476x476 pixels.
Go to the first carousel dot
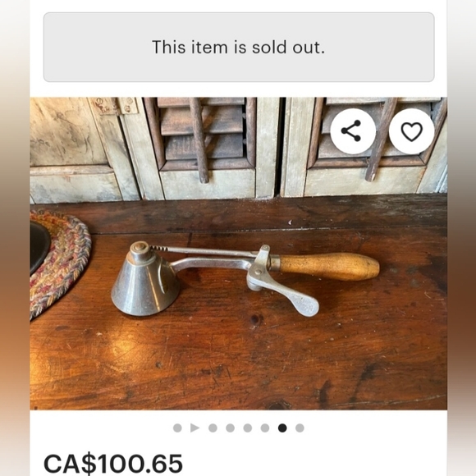pos(177,428)
